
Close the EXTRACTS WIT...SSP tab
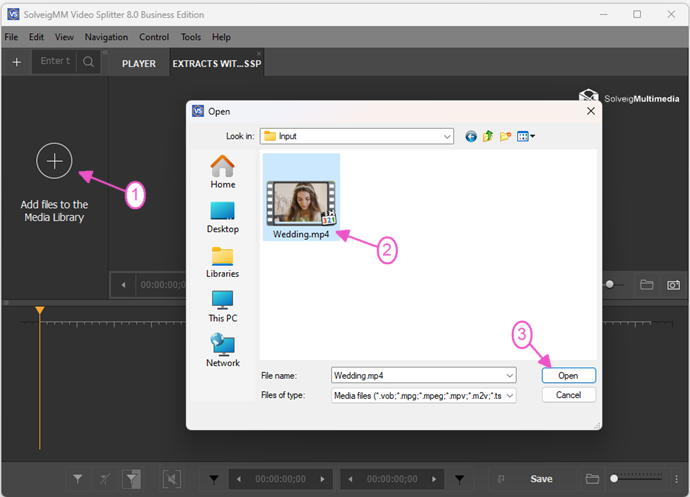(259, 53)
